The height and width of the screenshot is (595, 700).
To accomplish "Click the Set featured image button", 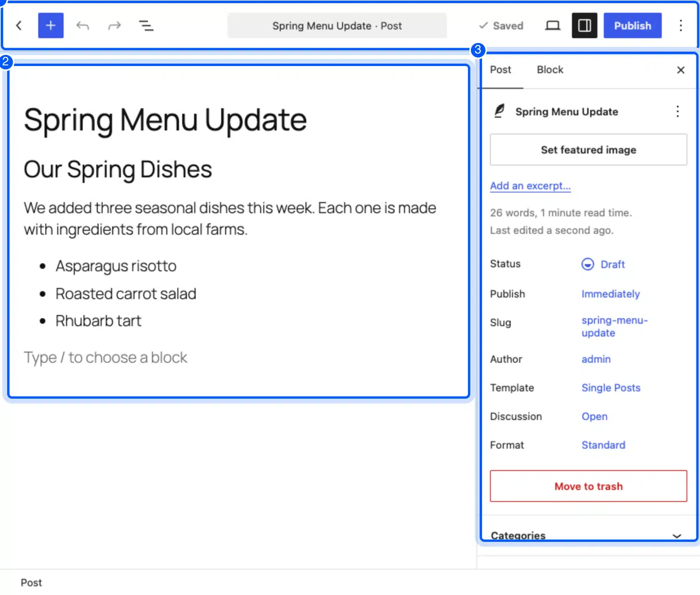I will point(588,150).
